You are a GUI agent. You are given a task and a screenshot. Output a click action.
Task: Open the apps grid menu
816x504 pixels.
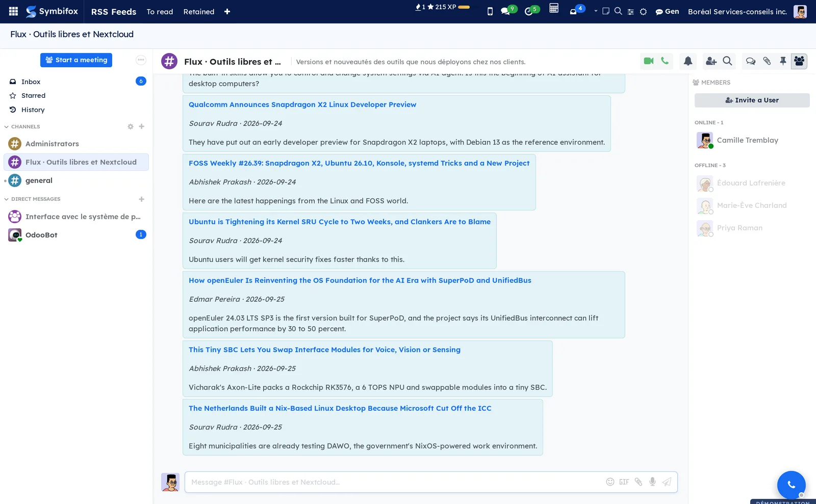click(13, 11)
